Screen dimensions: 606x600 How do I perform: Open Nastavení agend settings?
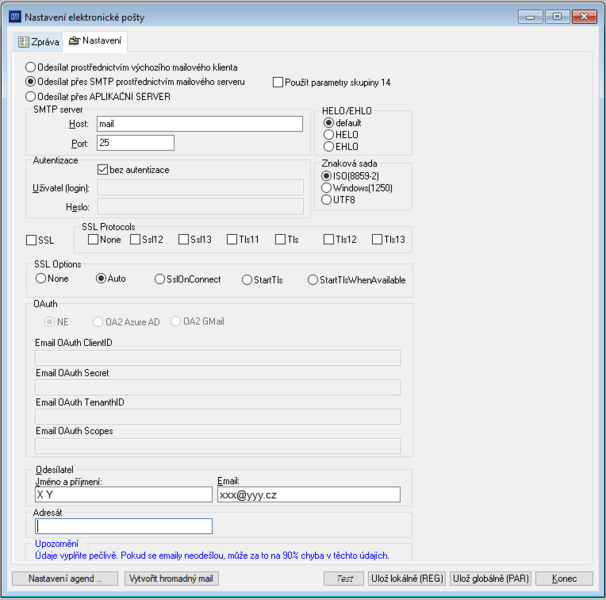pyautogui.click(x=65, y=578)
